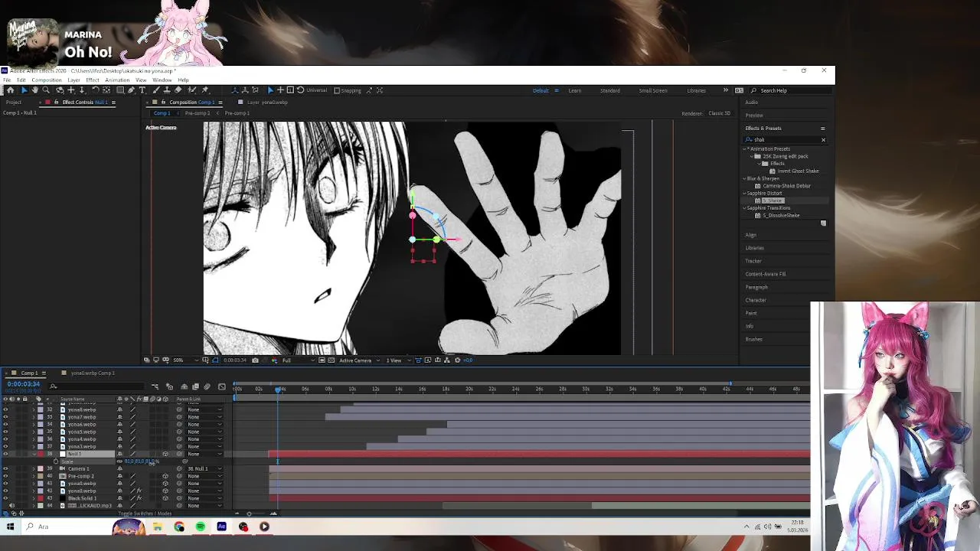Select the Eraser tool
This screenshot has width=980, height=551.
click(x=178, y=90)
